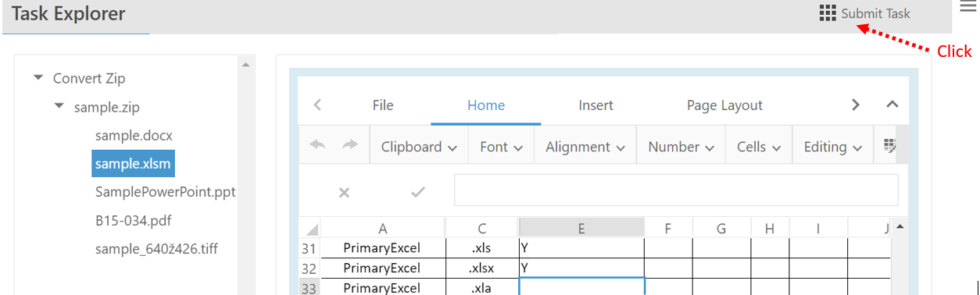Viewport: 980px width, 295px height.
Task: Select column H header
Action: click(770, 228)
